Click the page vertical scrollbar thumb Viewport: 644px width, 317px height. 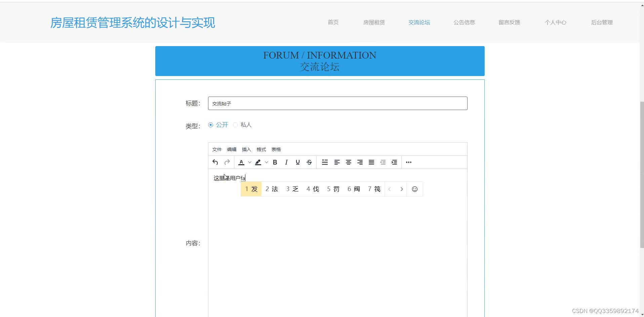tap(642, 174)
